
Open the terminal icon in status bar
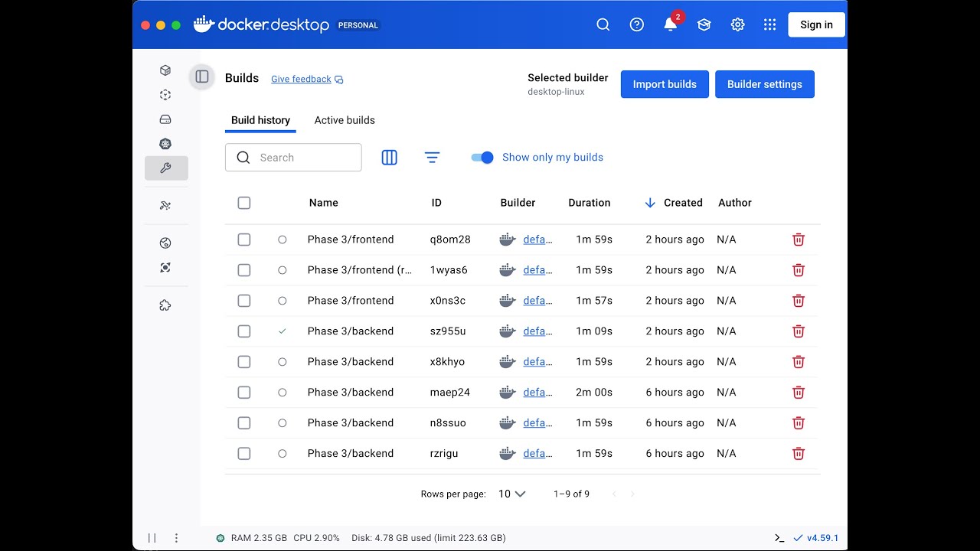point(779,538)
